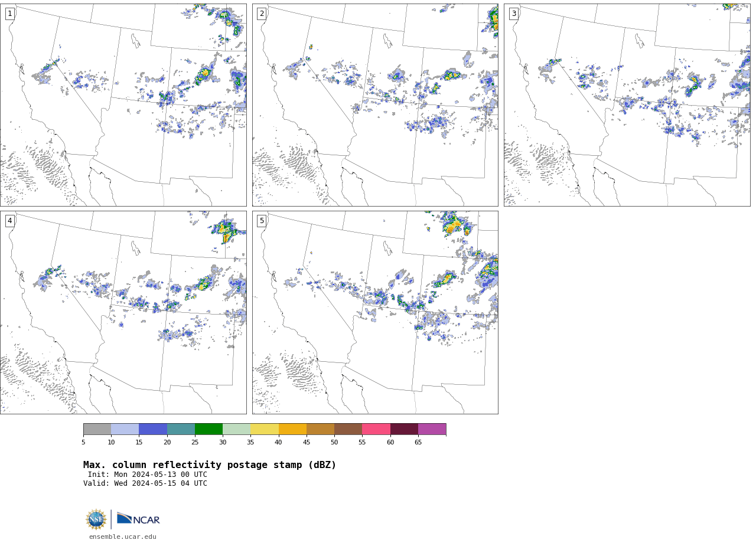Click the NSF logo icon
This screenshot has width=756, height=543.
(x=96, y=519)
